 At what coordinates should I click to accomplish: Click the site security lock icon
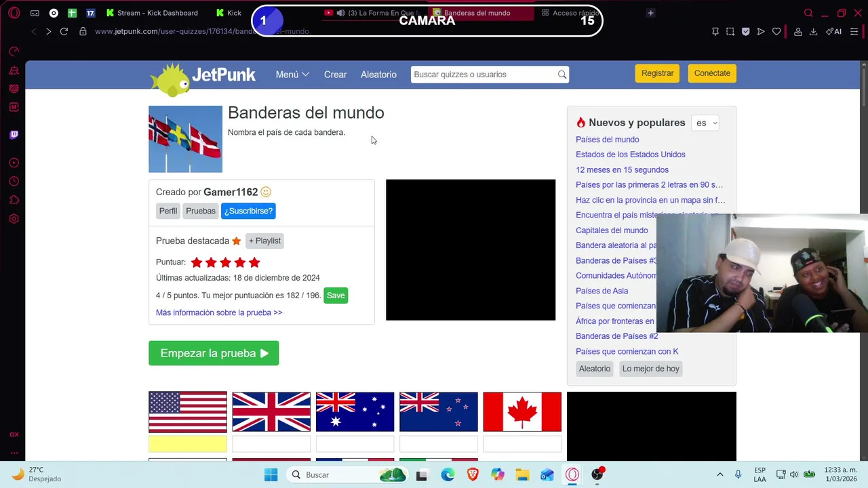(83, 31)
